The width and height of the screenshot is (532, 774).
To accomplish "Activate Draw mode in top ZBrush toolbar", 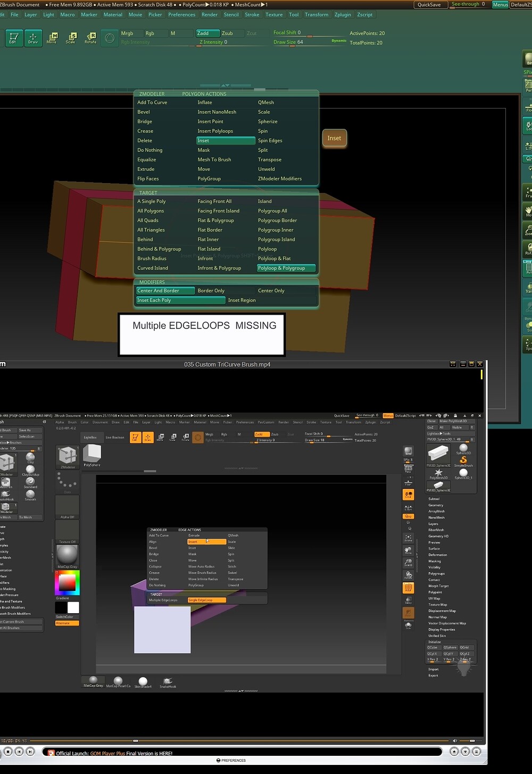I will coord(33,38).
